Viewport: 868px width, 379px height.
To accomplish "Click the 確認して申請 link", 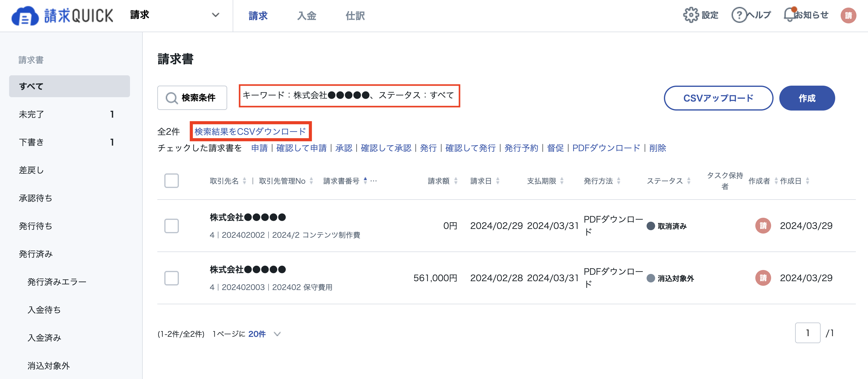I will [301, 148].
